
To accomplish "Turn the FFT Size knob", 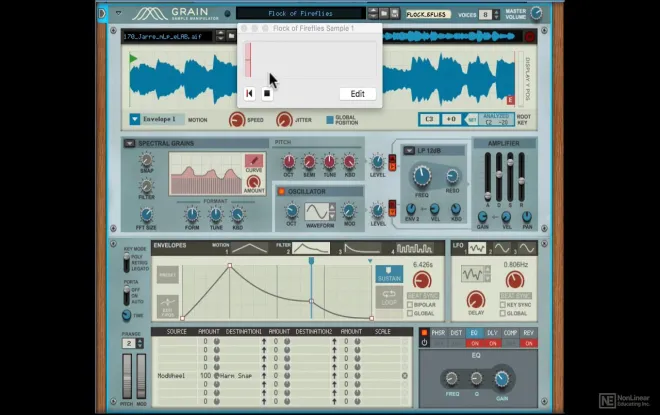I will [x=146, y=215].
